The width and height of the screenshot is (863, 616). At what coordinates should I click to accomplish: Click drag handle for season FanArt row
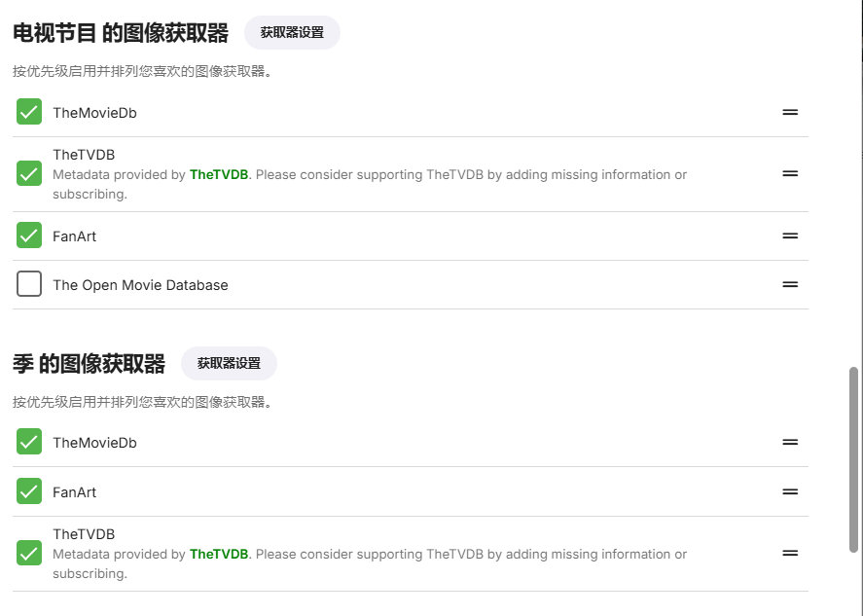790,491
